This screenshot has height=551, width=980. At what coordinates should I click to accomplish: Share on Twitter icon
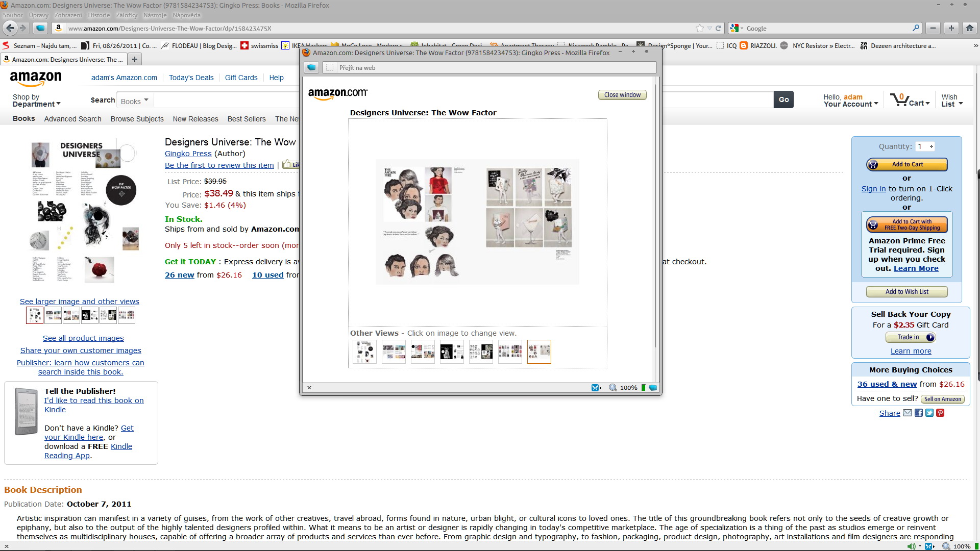pyautogui.click(x=929, y=413)
